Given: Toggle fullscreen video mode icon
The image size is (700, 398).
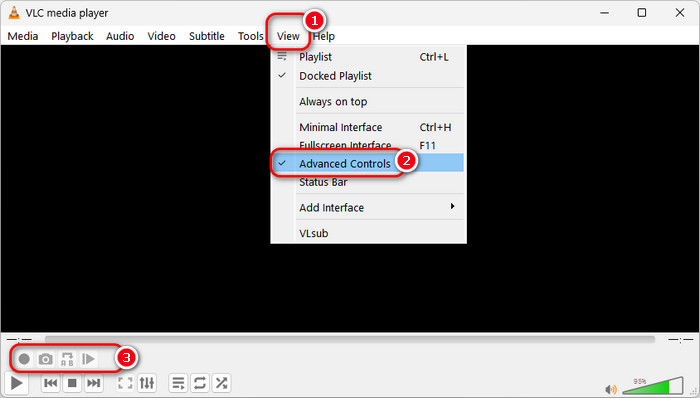Looking at the screenshot, I should tap(125, 383).
